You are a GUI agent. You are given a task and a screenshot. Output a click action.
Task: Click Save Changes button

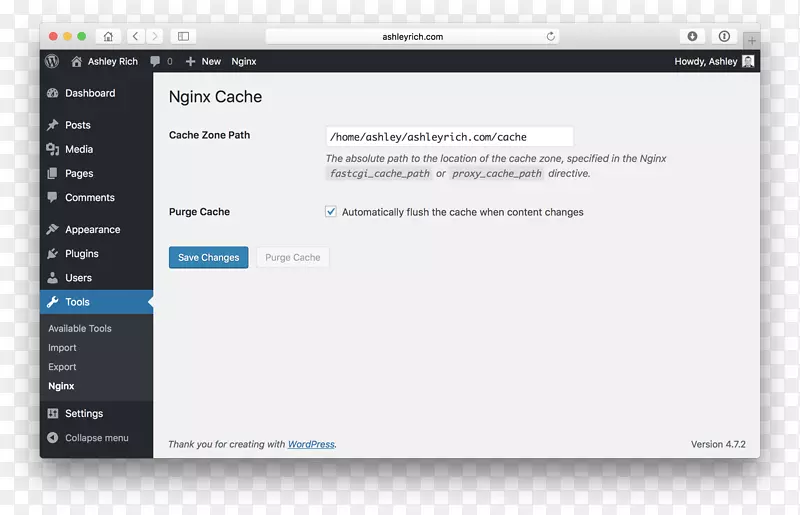[209, 257]
